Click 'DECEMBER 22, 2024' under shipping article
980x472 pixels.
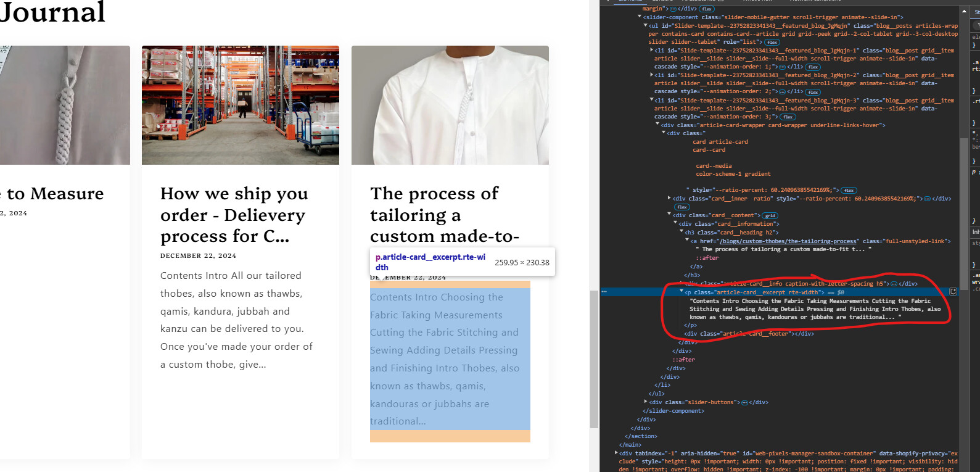tap(198, 255)
